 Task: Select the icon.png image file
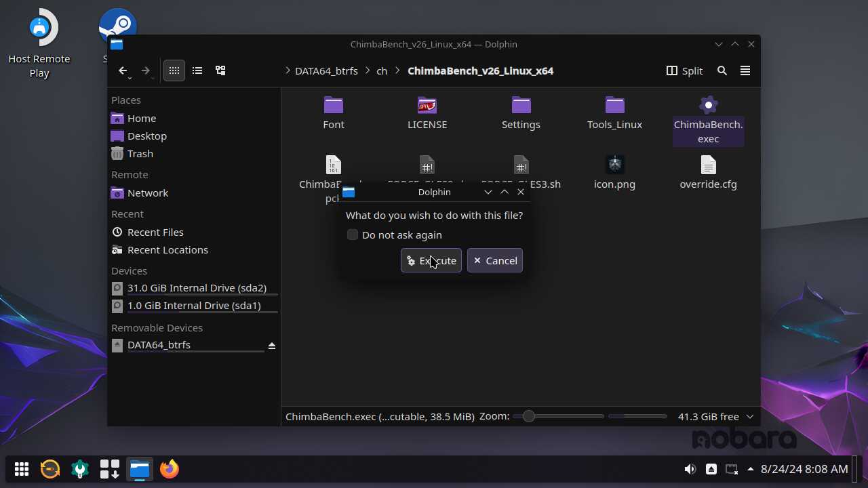(614, 172)
